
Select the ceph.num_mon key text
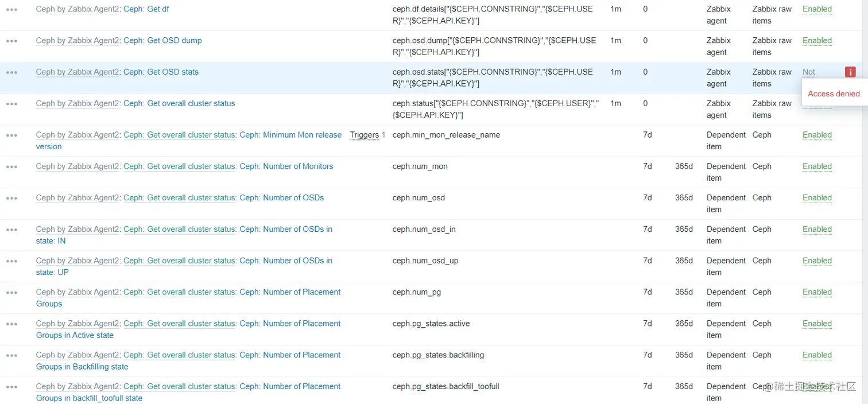point(420,166)
